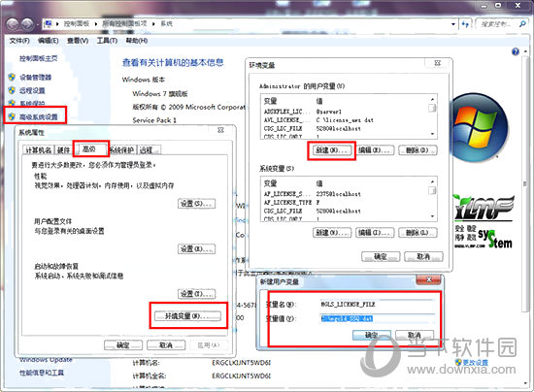Click 确定 in the 新建用户变量 dialog
Image resolution: width=534 pixels, height=392 pixels.
tap(372, 335)
